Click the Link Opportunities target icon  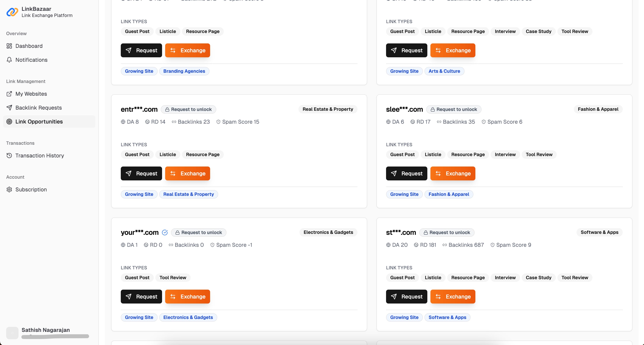point(9,122)
